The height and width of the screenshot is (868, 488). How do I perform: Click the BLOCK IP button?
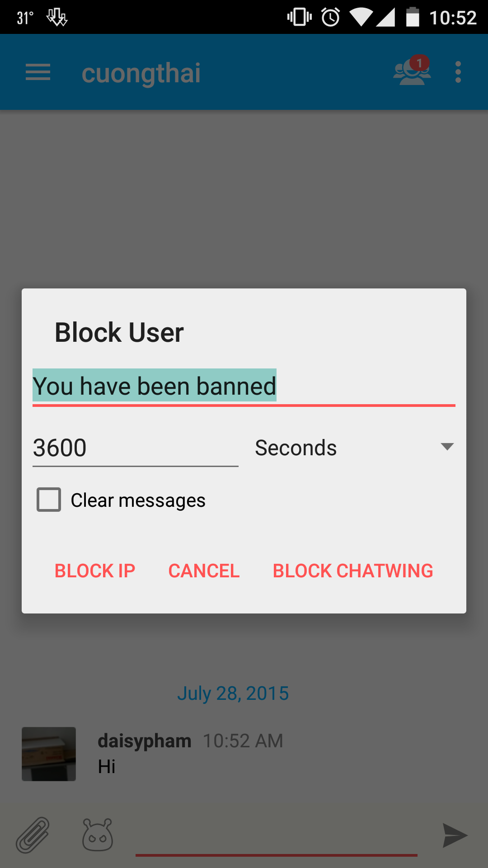click(x=95, y=571)
